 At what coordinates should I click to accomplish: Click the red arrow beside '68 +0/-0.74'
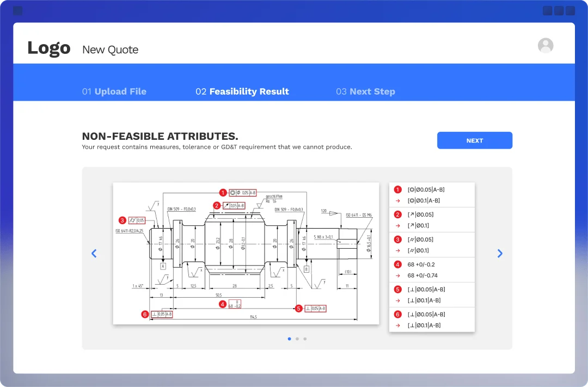pos(398,275)
